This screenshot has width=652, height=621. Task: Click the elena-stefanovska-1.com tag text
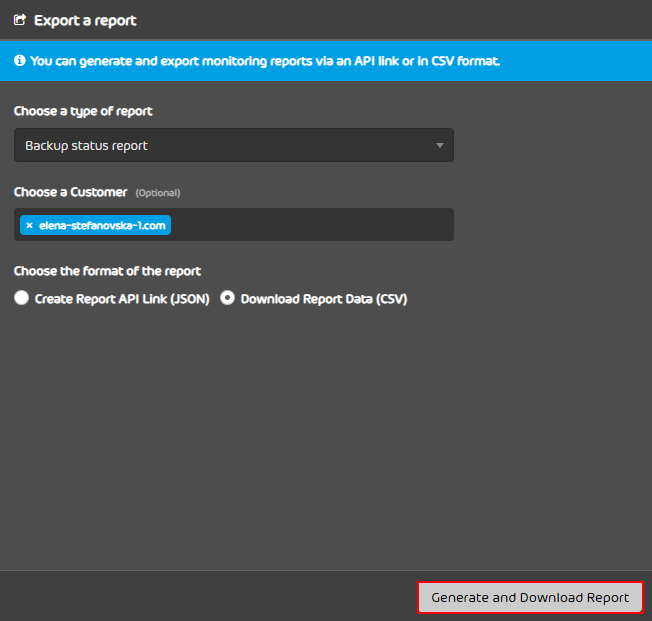click(x=102, y=225)
